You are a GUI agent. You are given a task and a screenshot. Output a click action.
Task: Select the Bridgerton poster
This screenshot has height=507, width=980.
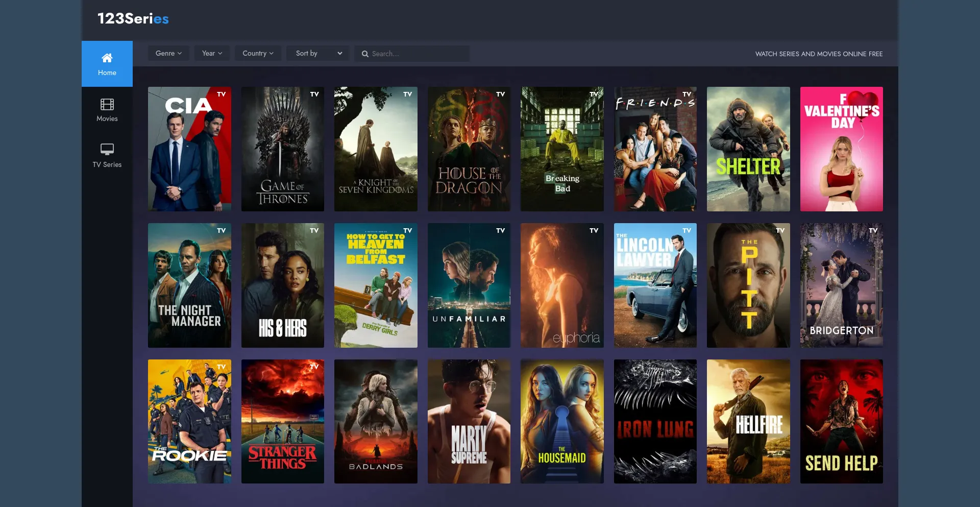coord(842,285)
